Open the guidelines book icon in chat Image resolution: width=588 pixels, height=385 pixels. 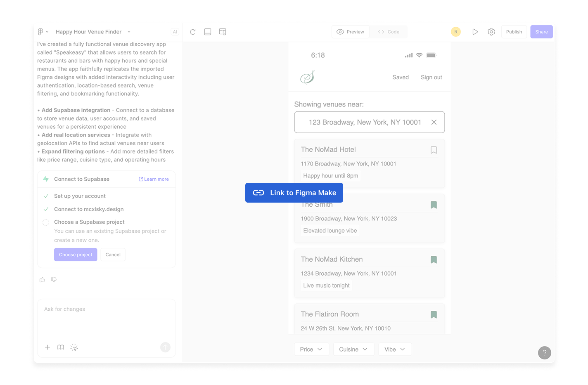60,347
